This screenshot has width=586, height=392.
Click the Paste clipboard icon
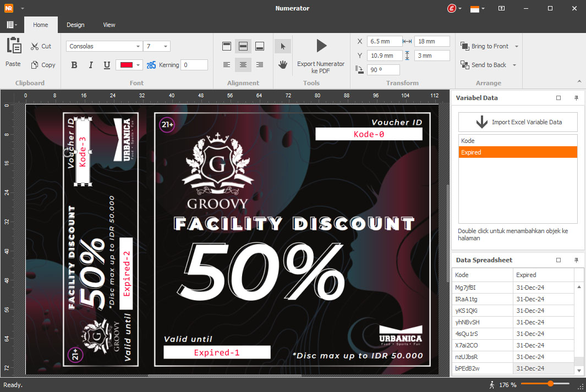point(13,46)
